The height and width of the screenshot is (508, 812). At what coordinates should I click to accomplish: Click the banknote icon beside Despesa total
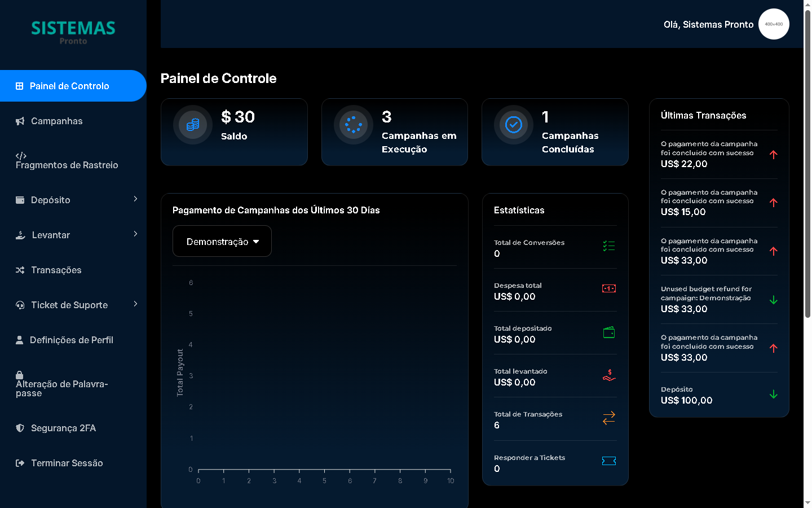[x=608, y=289]
